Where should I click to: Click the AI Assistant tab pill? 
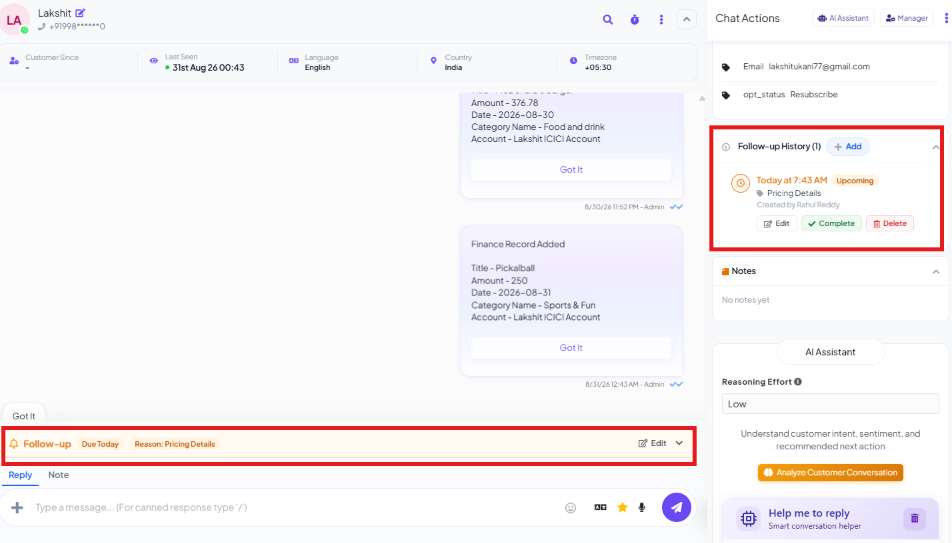[830, 352]
